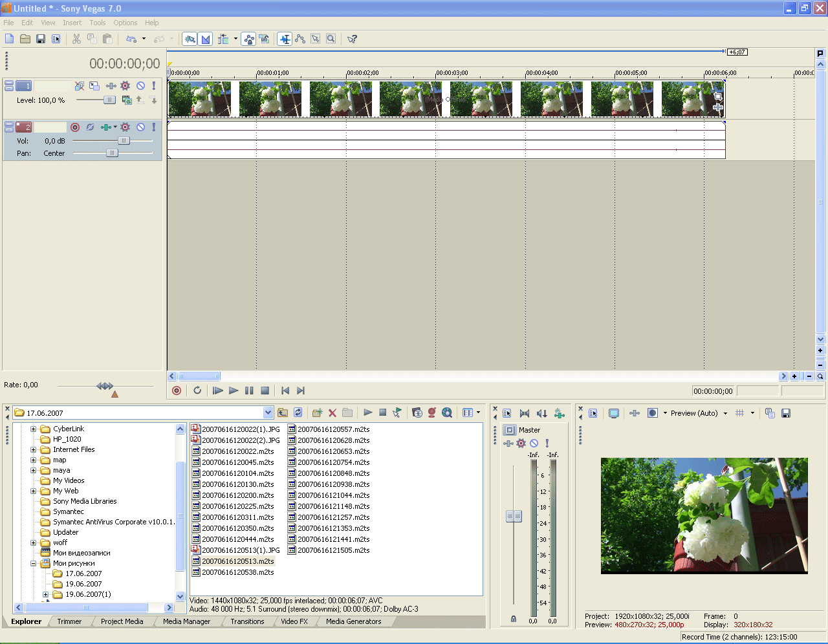Open the Insert menu
828x644 pixels.
[x=72, y=23]
